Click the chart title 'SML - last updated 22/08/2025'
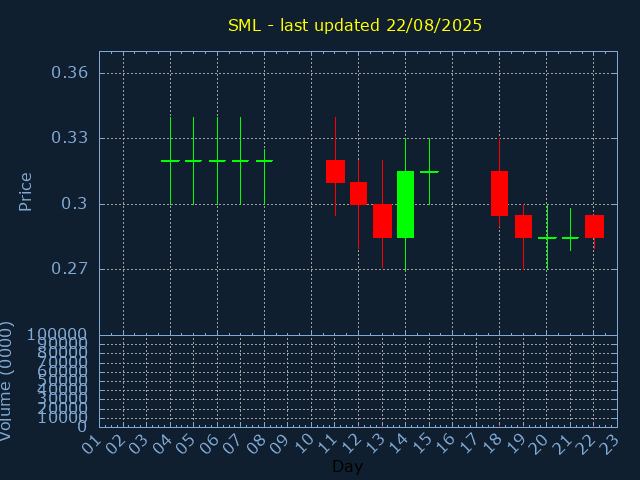Viewport: 640px width, 480px height. coord(355,25)
